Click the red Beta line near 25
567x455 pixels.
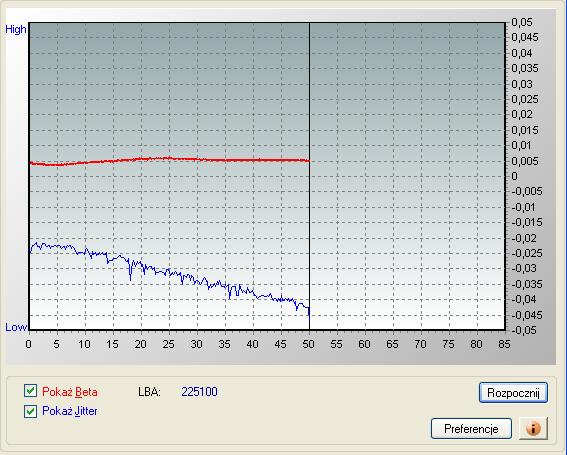169,158
